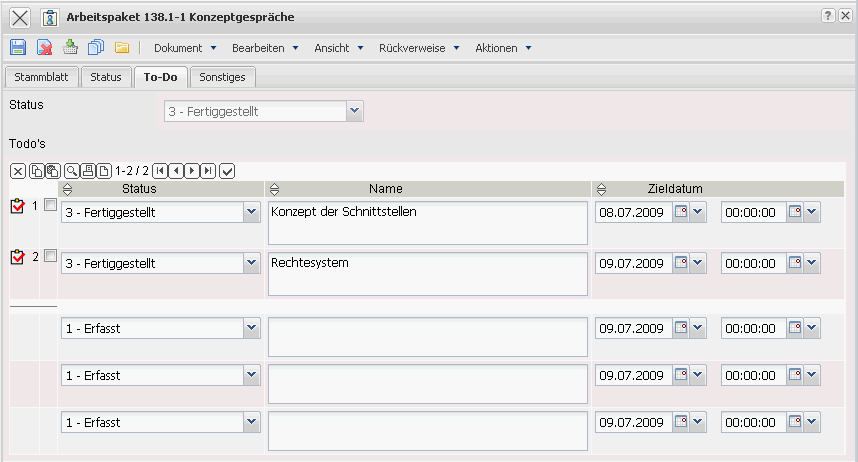Switch to the Sonstiges tab

point(224,77)
